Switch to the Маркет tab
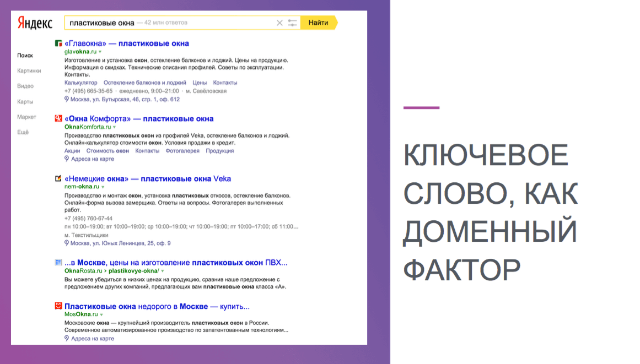The width and height of the screenshot is (640, 364). tap(26, 117)
